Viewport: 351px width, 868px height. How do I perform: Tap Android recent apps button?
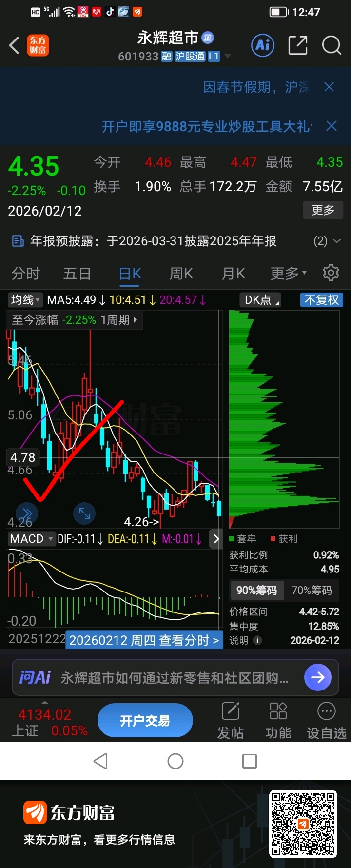coord(250,761)
